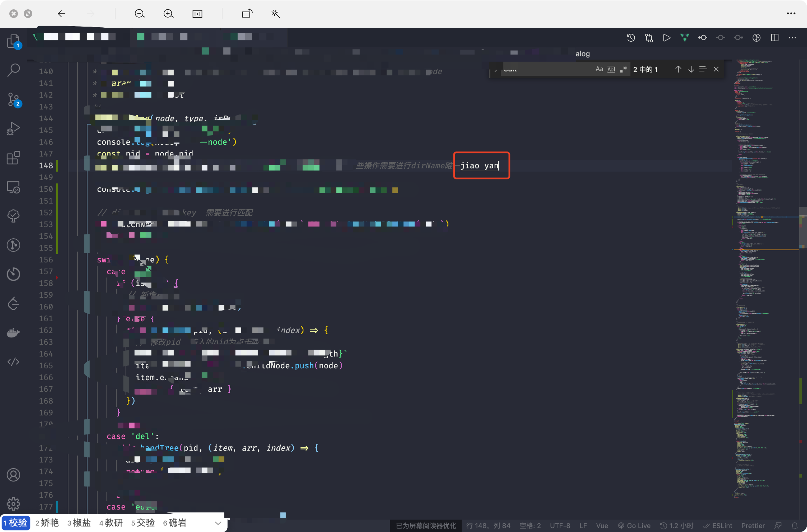Select the IME candidate 椒盐
The width and height of the screenshot is (807, 532).
tap(79, 523)
